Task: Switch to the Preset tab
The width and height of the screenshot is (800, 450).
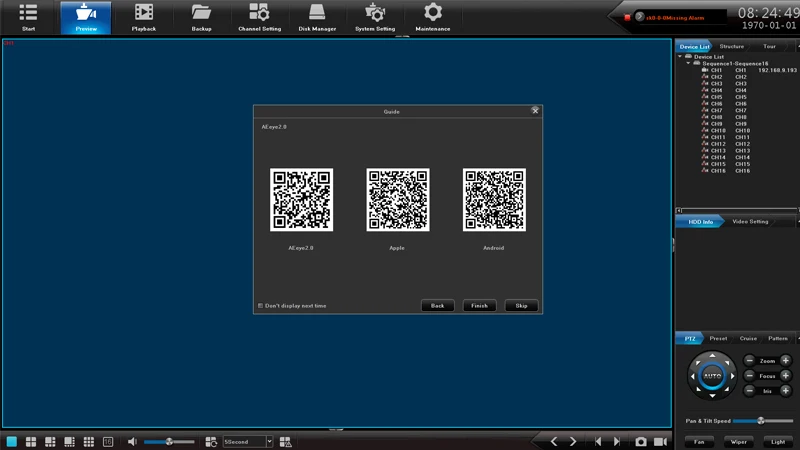Action: coord(718,338)
